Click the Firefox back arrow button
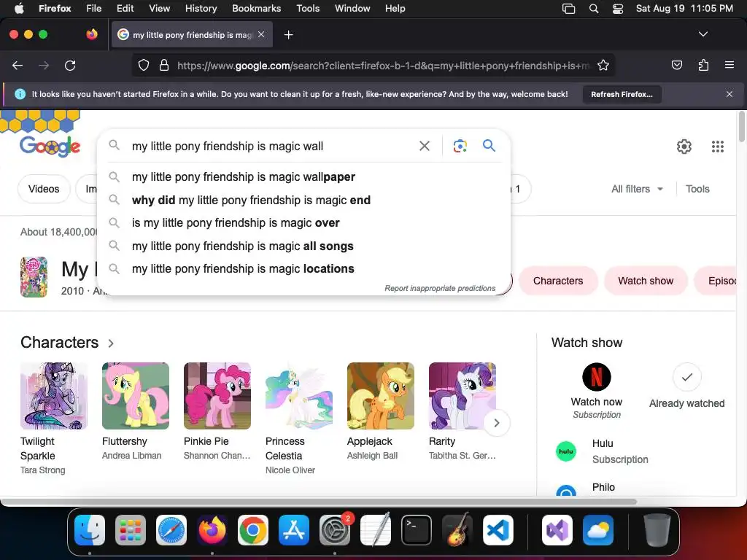747x560 pixels. coord(18,65)
